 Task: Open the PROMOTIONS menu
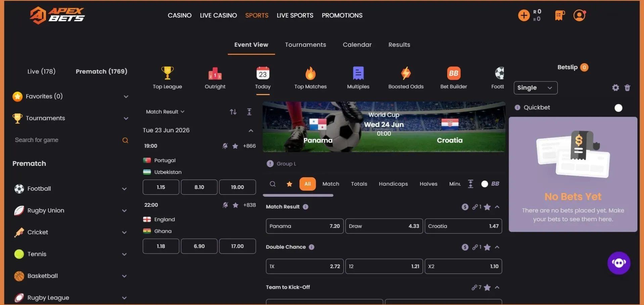[x=342, y=15]
